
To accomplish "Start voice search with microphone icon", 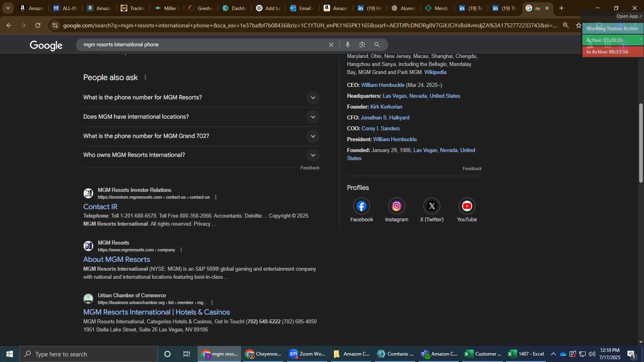I will 348,45.
